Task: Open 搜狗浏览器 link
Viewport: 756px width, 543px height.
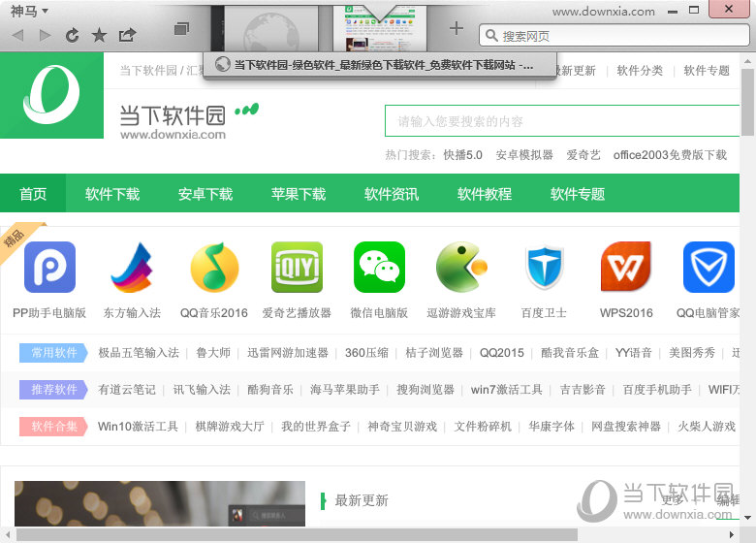Action: point(425,389)
